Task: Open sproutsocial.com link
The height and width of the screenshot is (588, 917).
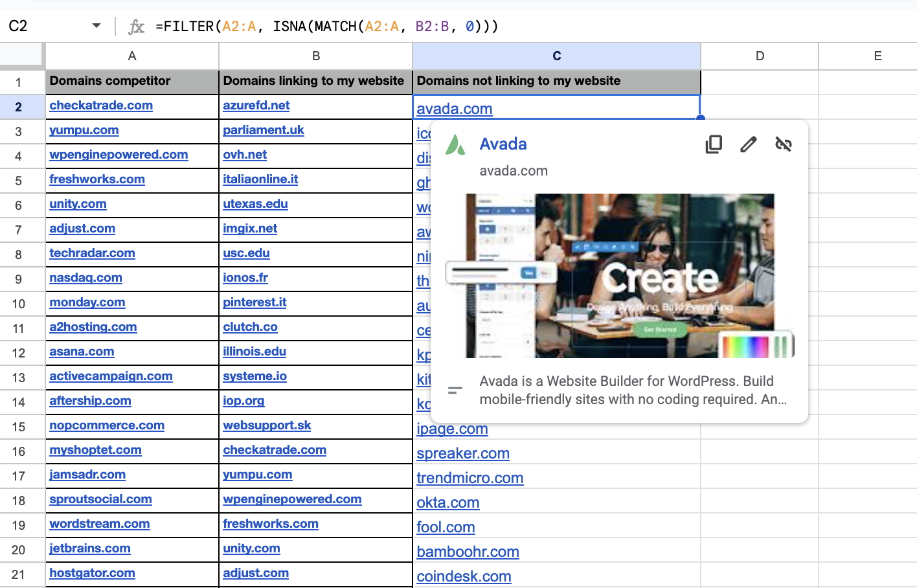Action: coord(100,499)
